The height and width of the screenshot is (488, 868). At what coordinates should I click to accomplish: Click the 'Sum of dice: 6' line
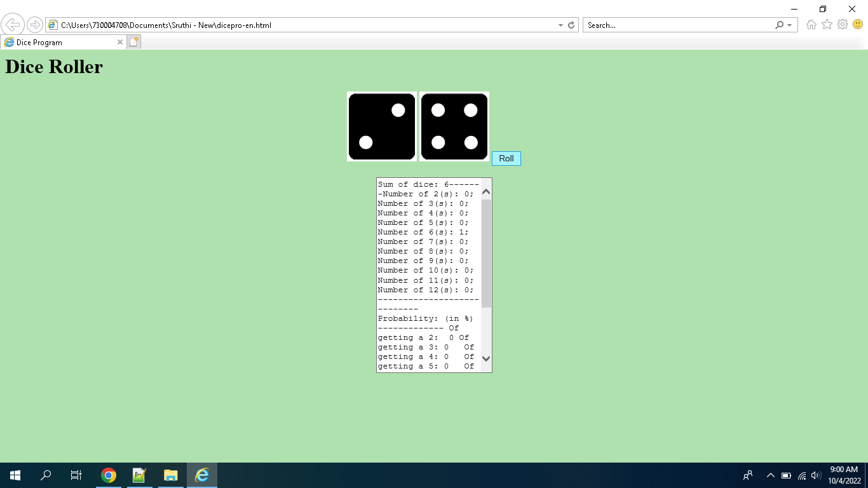coord(414,184)
